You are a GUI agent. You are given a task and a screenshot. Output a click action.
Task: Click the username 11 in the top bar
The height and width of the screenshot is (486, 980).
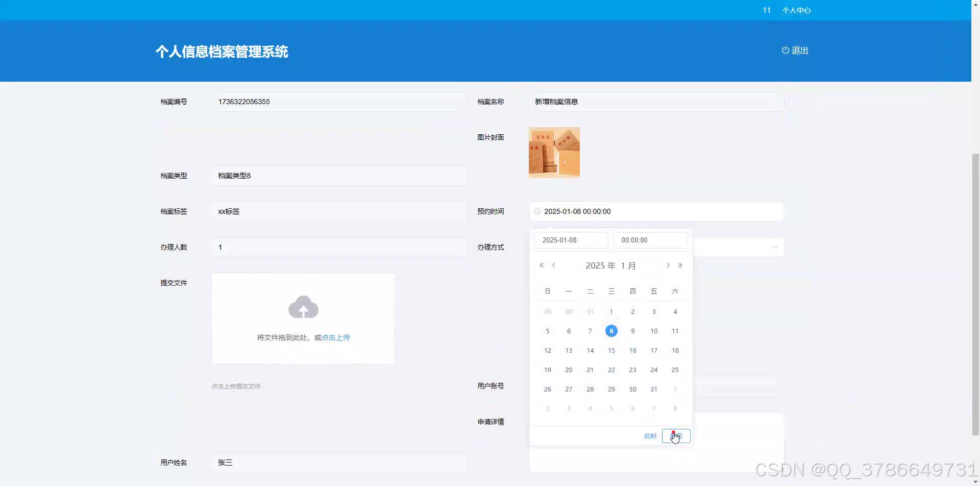pyautogui.click(x=766, y=10)
